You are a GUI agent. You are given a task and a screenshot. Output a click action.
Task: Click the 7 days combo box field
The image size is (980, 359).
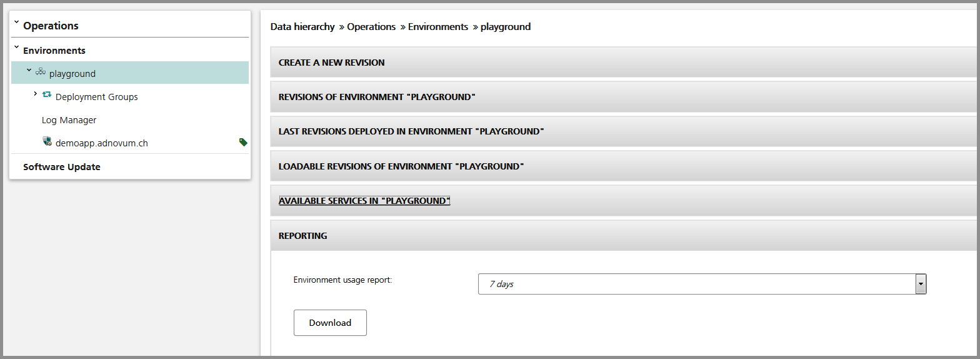702,284
